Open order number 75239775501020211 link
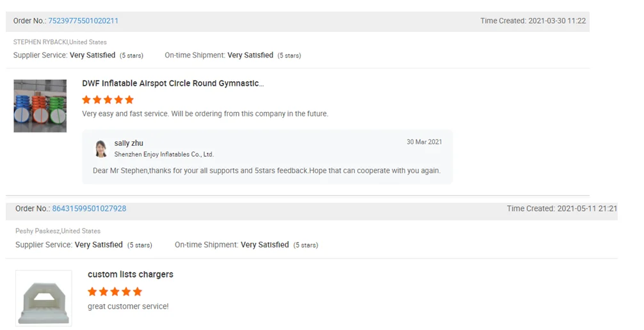The image size is (644, 330). pos(83,21)
